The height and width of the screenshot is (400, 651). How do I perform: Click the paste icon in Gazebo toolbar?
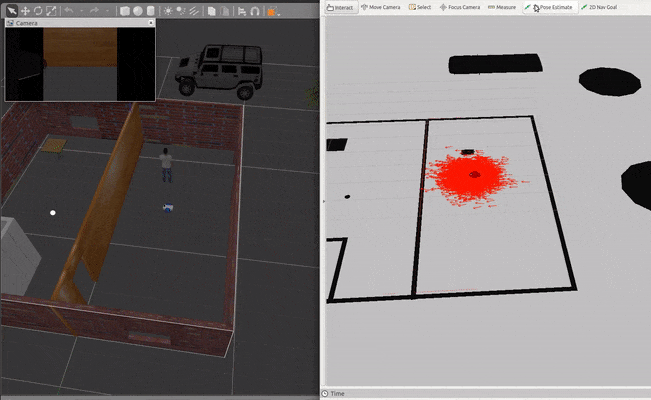[224, 11]
